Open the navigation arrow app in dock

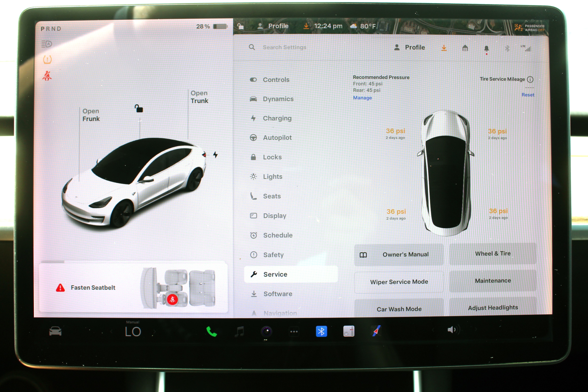376,331
